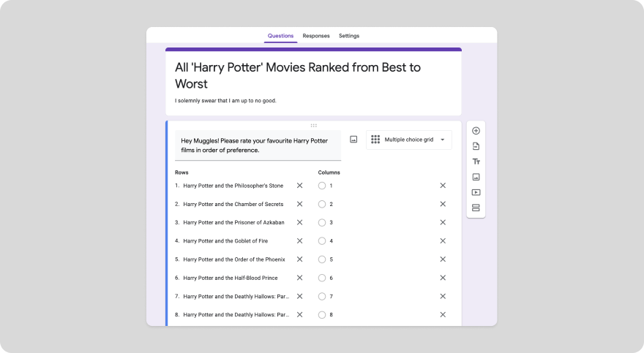
Task: Edit row text 'Goblet of Fire'
Action: pyautogui.click(x=225, y=241)
